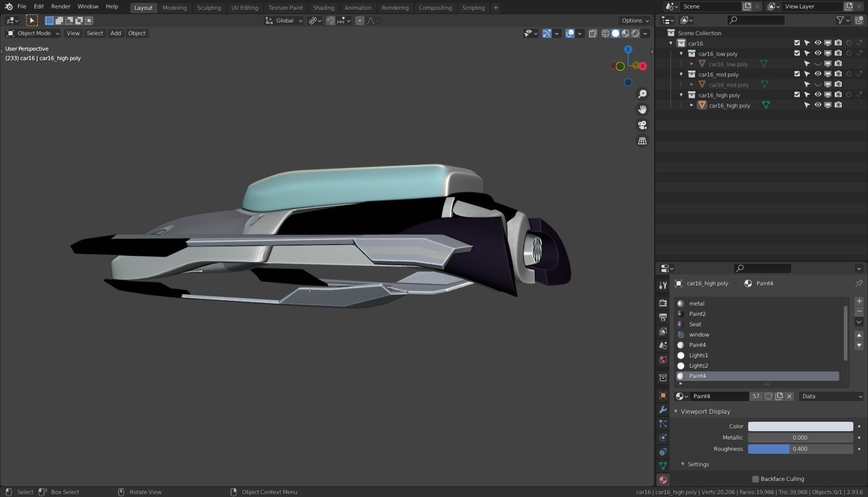Uncheck the car16 collection checkbox
Screen dimensions: 868x497
pos(797,43)
